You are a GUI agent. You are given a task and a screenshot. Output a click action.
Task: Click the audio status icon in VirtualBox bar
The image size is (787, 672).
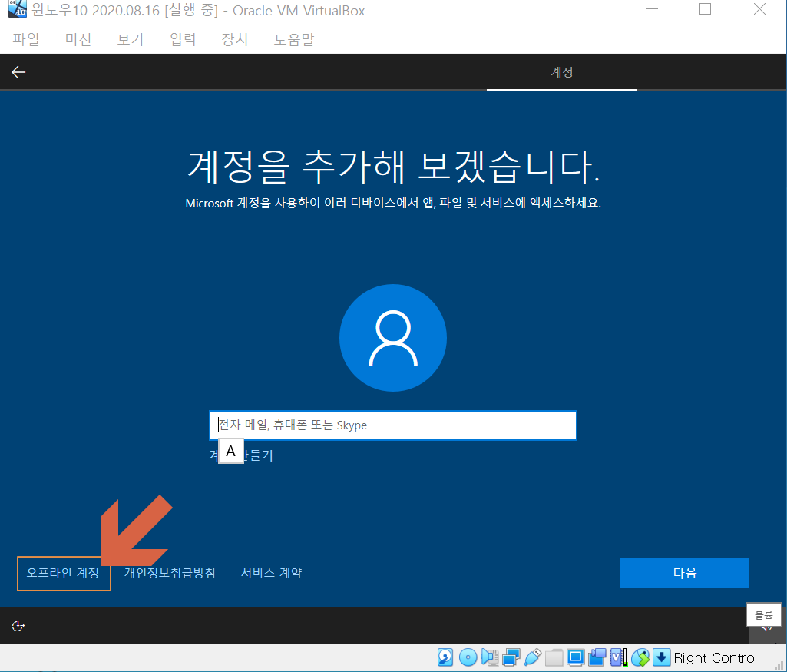tap(489, 657)
